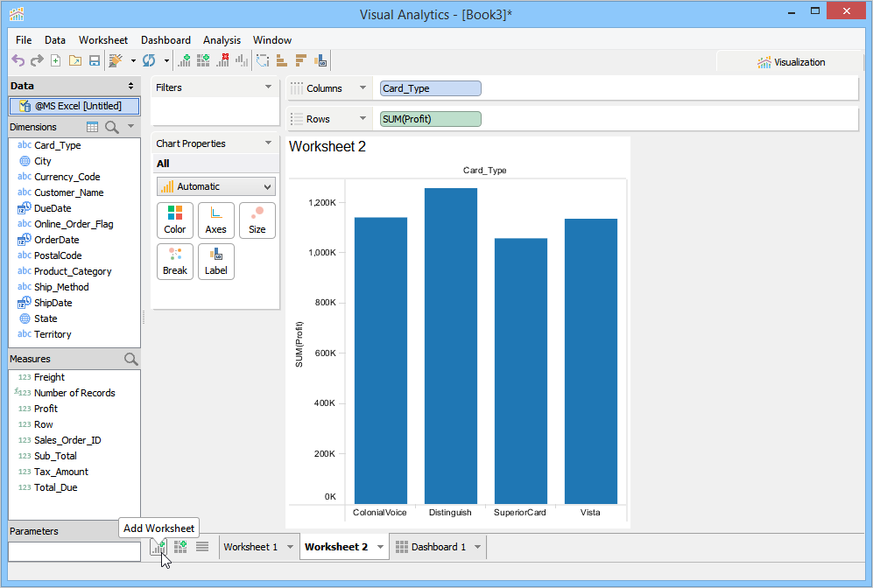Click the Dimensions search magnifier

point(112,128)
